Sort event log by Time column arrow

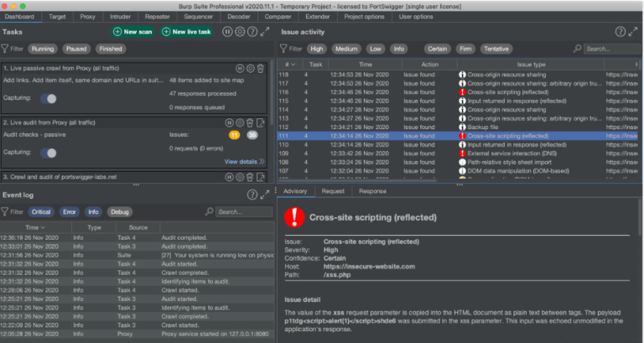pyautogui.click(x=43, y=227)
